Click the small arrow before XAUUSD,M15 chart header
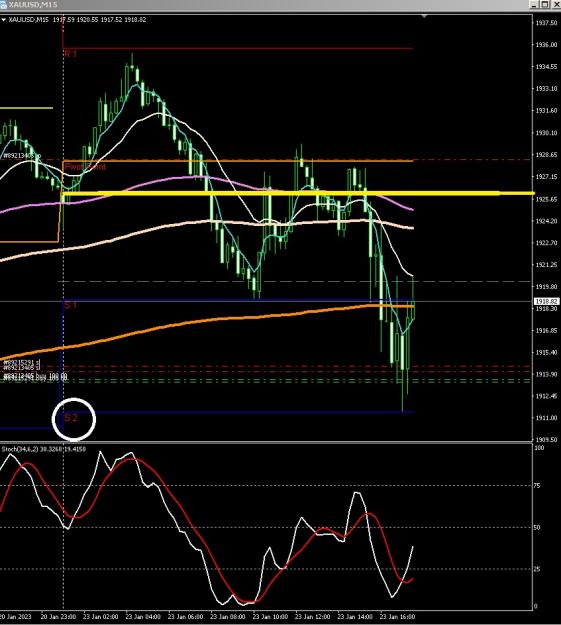561x625 pixels. tap(3, 20)
